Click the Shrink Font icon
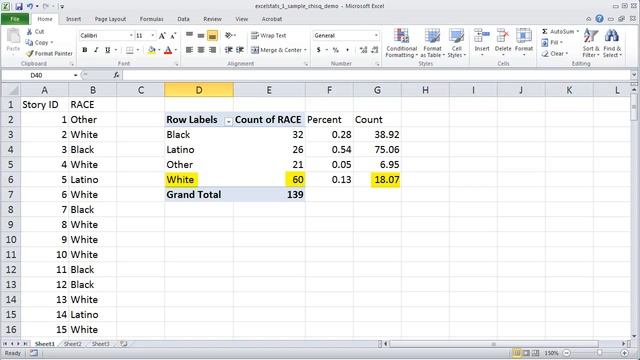This screenshot has width=640, height=360. pyautogui.click(x=173, y=36)
